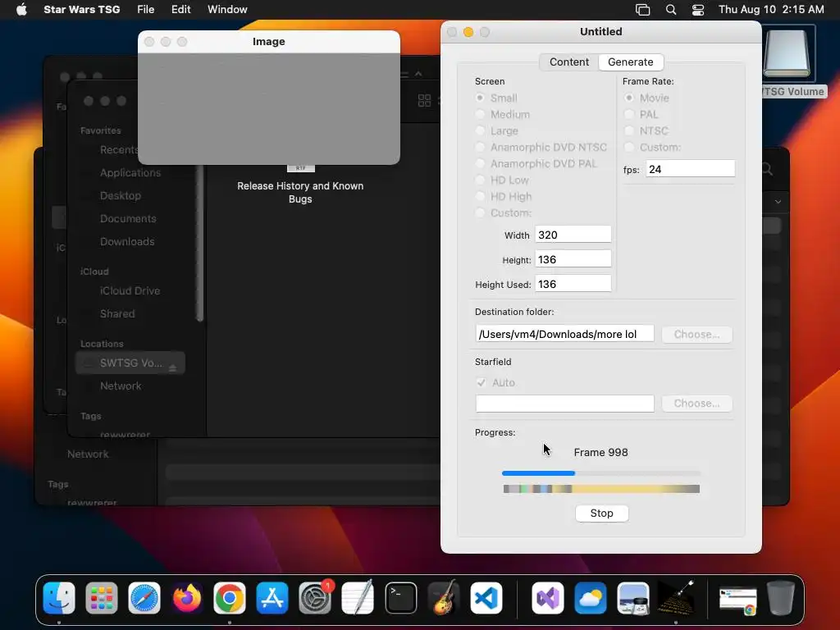Select Applications in Finder sidebar

point(130,172)
